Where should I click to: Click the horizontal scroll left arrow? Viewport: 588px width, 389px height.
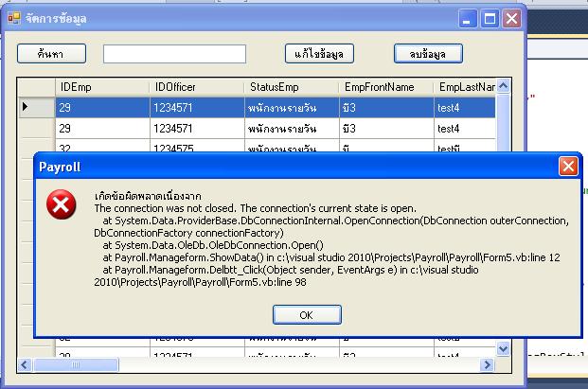[x=26, y=364]
